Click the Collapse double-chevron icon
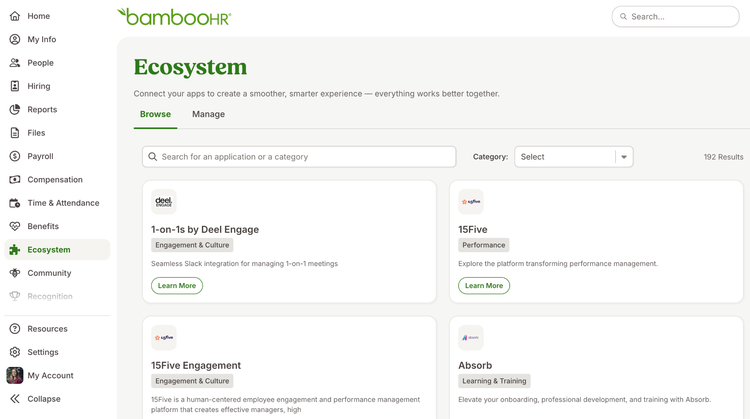 pyautogui.click(x=15, y=399)
